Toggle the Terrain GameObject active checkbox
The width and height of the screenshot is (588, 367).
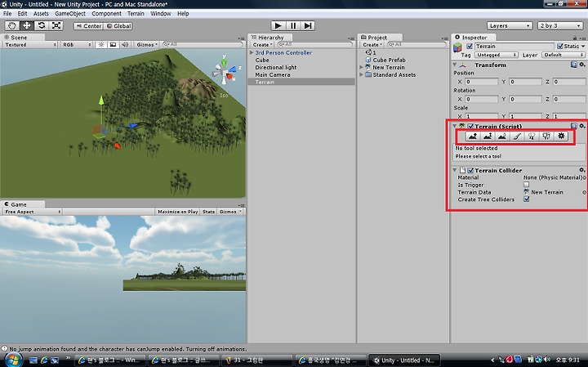470,46
